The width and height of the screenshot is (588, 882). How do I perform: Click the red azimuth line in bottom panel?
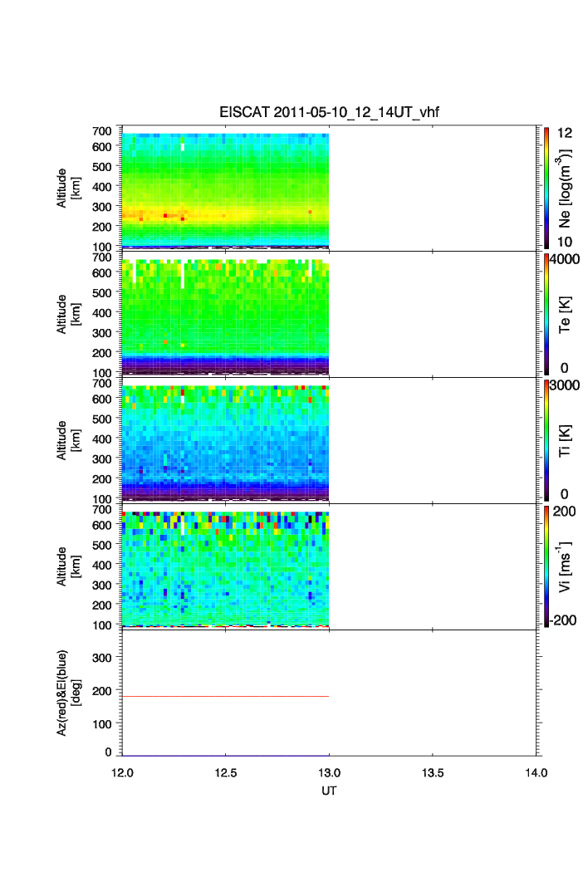point(225,696)
